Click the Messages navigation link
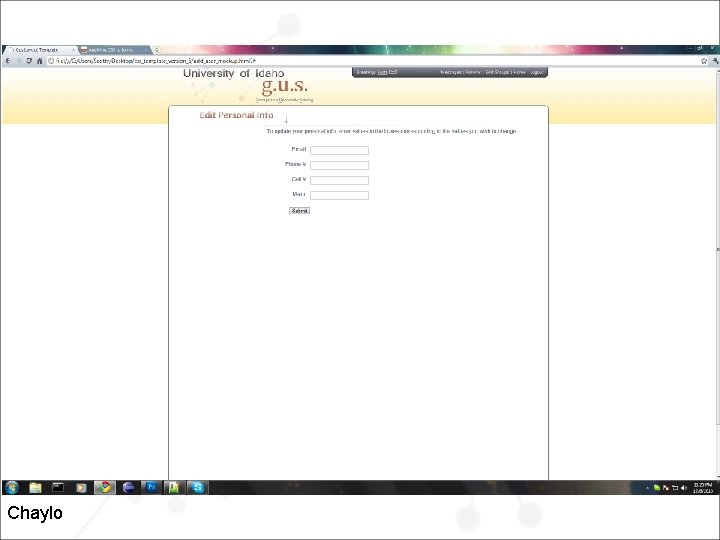The height and width of the screenshot is (540, 720). [451, 72]
